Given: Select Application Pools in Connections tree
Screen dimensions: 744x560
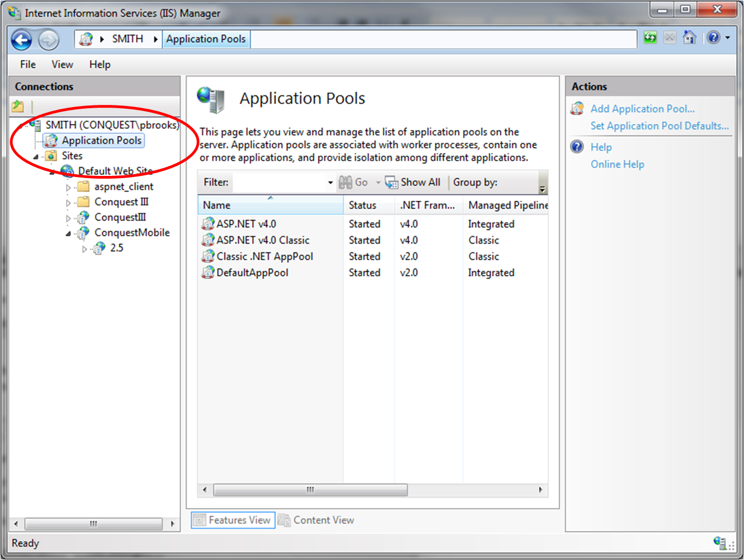Looking at the screenshot, I should tap(102, 140).
